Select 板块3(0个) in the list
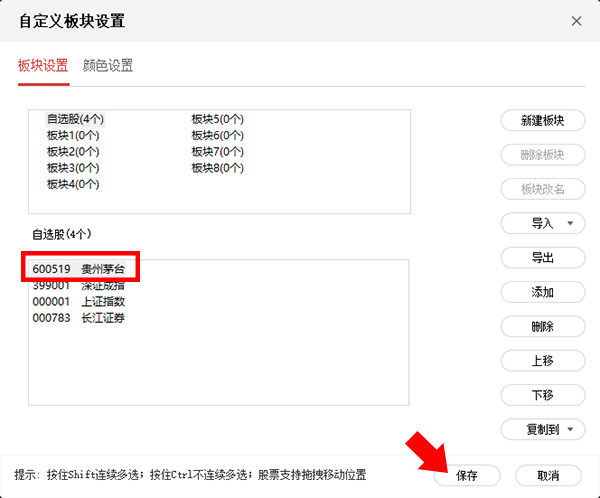600x498 pixels. tap(73, 168)
